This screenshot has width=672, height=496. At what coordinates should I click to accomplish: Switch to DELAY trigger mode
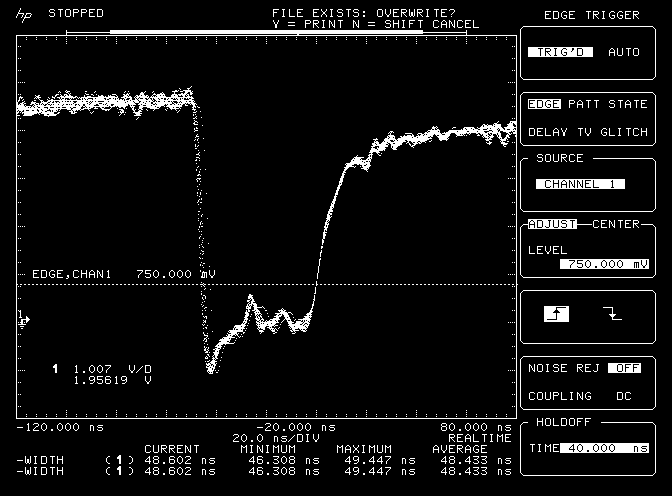click(x=548, y=131)
